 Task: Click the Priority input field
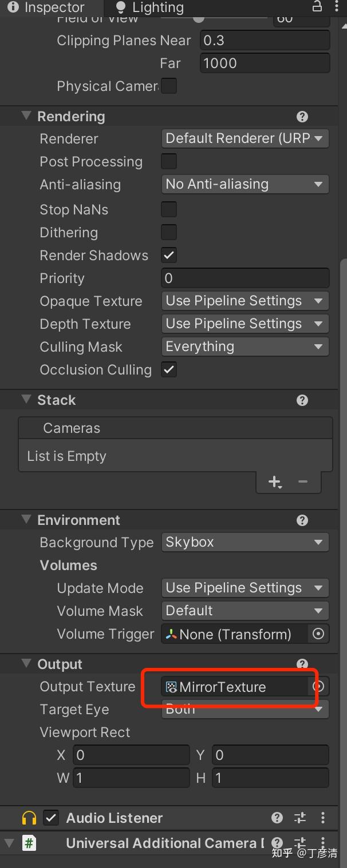(245, 278)
